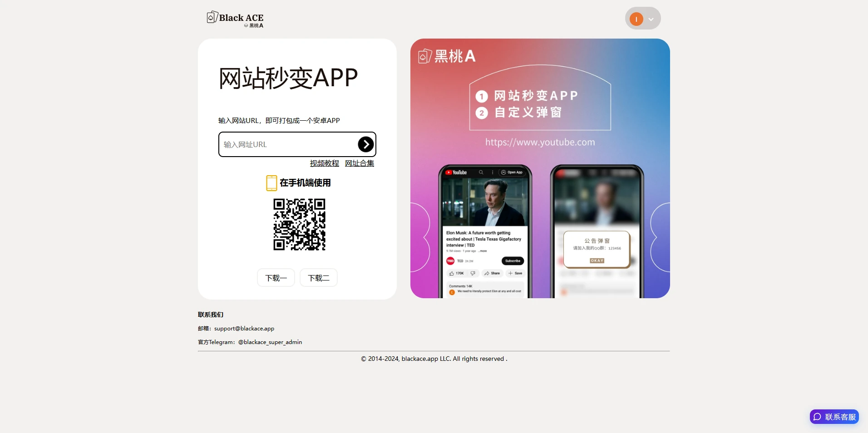Click the chat bubble icon on 联系客服

[x=817, y=417]
